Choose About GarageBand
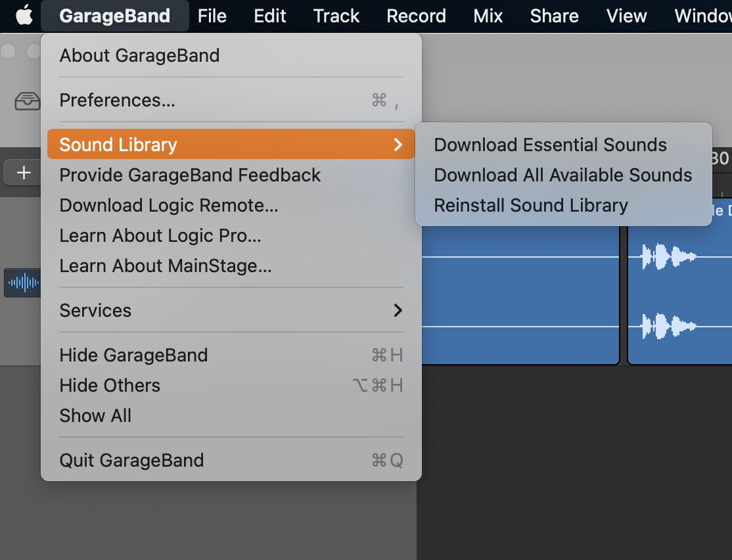Image resolution: width=732 pixels, height=560 pixels. click(231, 56)
